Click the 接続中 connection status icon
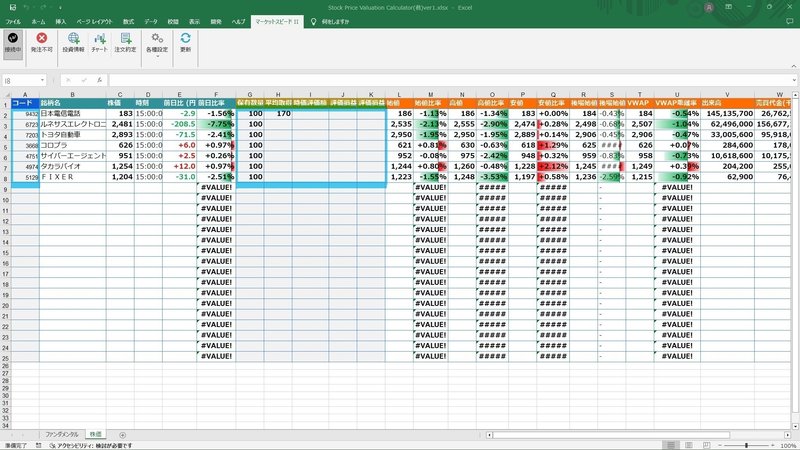 (x=13, y=42)
